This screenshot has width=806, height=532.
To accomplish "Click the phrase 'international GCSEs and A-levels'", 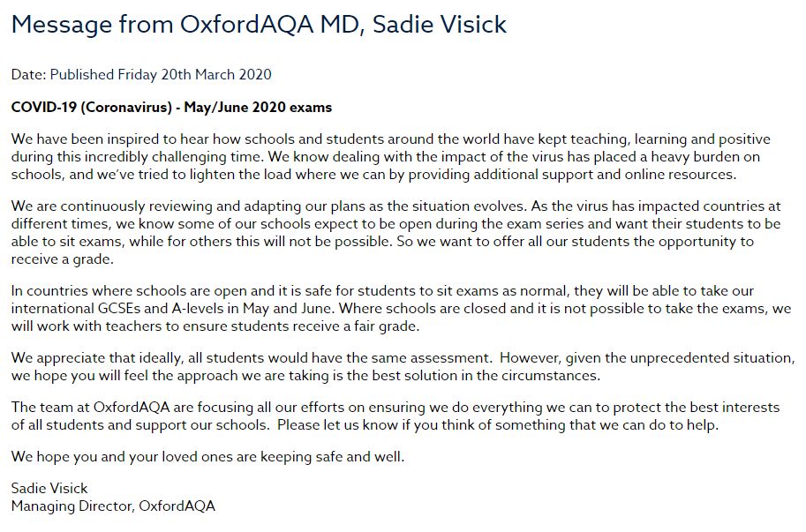I will [x=125, y=309].
